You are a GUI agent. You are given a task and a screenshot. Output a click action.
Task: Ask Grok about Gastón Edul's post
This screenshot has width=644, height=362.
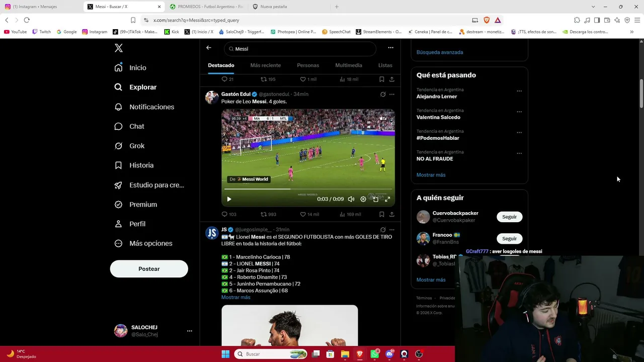pyautogui.click(x=383, y=95)
